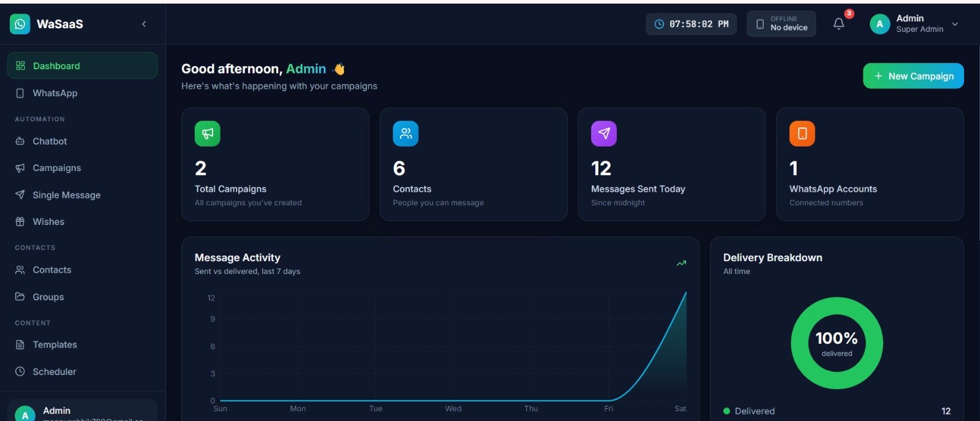980x421 pixels.
Task: Click the 100% delivered donut chart
Action: click(837, 343)
